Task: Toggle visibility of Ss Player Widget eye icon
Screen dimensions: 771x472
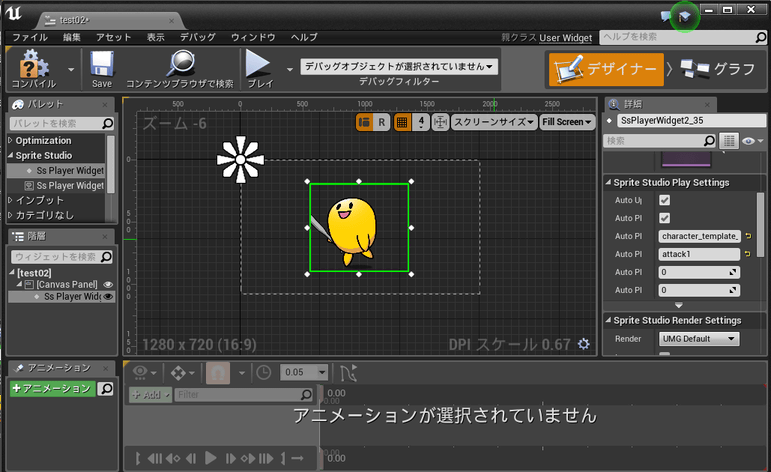Action: click(x=108, y=296)
